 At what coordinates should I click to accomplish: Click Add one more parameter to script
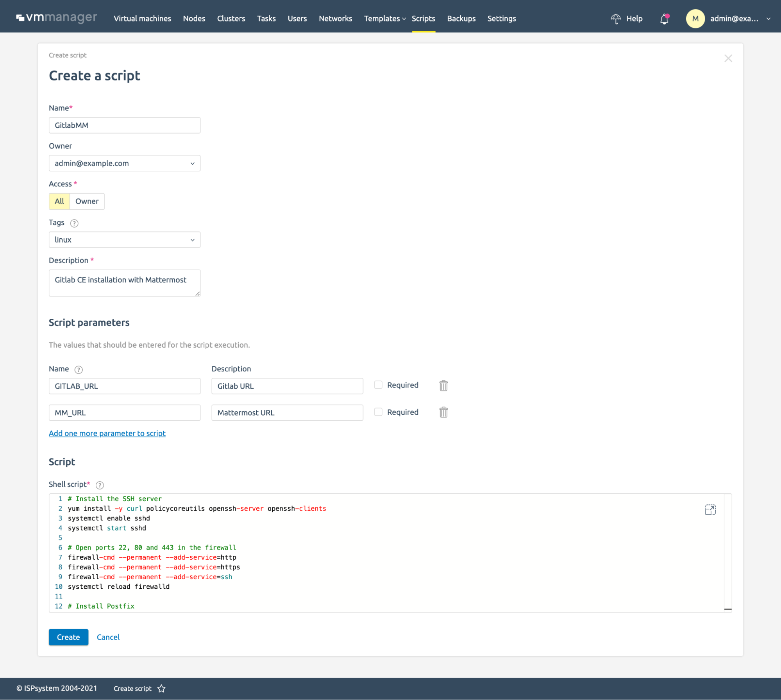pos(107,433)
